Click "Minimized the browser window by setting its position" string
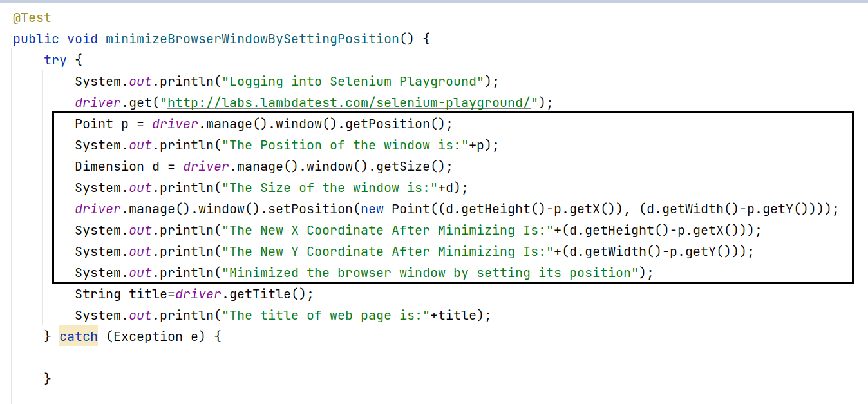The width and height of the screenshot is (868, 404). click(x=431, y=273)
